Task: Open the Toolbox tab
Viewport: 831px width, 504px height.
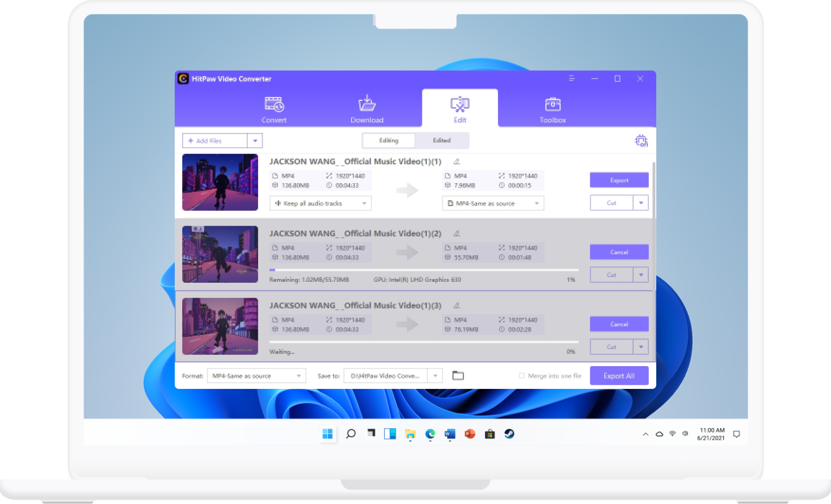Action: (x=553, y=110)
